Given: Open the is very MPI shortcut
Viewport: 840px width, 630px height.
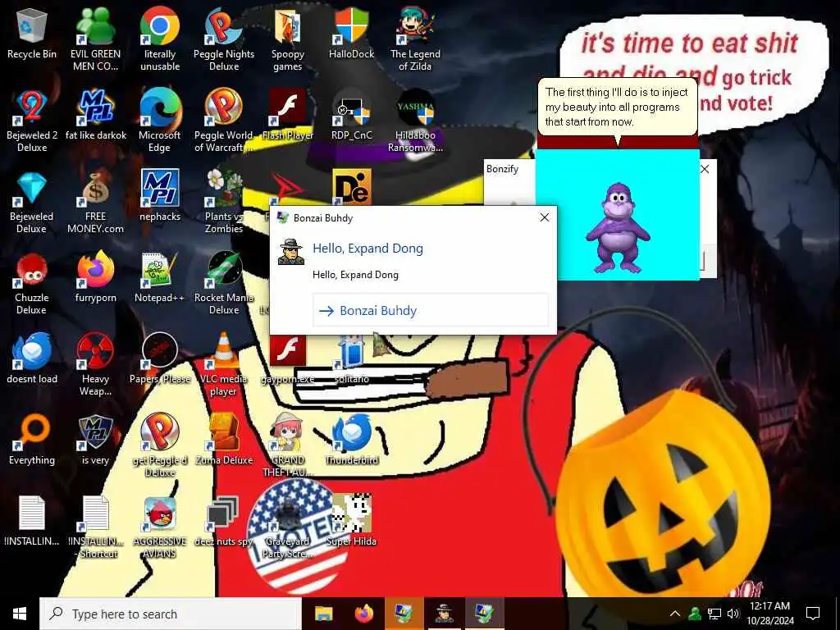Looking at the screenshot, I should (95, 441).
